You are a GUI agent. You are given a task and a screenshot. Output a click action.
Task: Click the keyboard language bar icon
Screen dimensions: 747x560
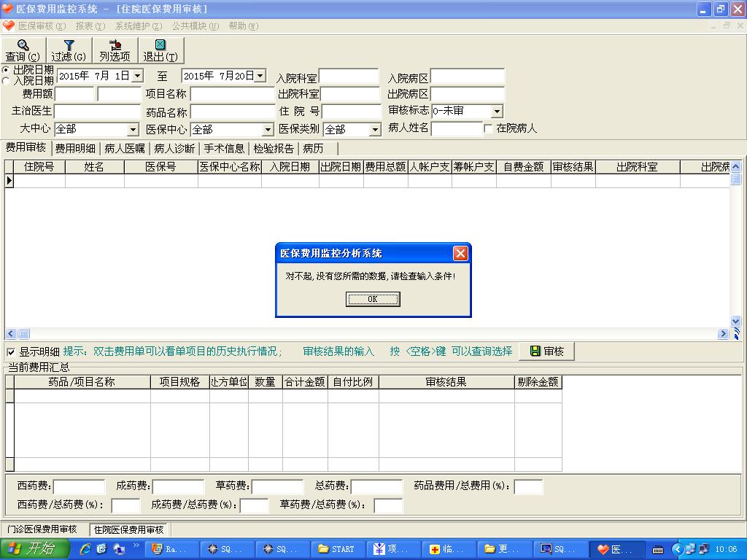point(658,550)
